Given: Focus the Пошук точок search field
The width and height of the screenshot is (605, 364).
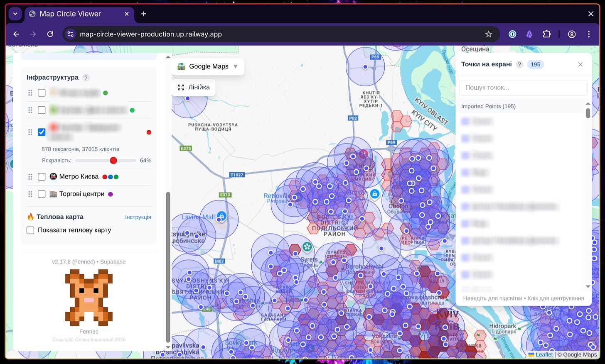Looking at the screenshot, I should click(x=524, y=88).
